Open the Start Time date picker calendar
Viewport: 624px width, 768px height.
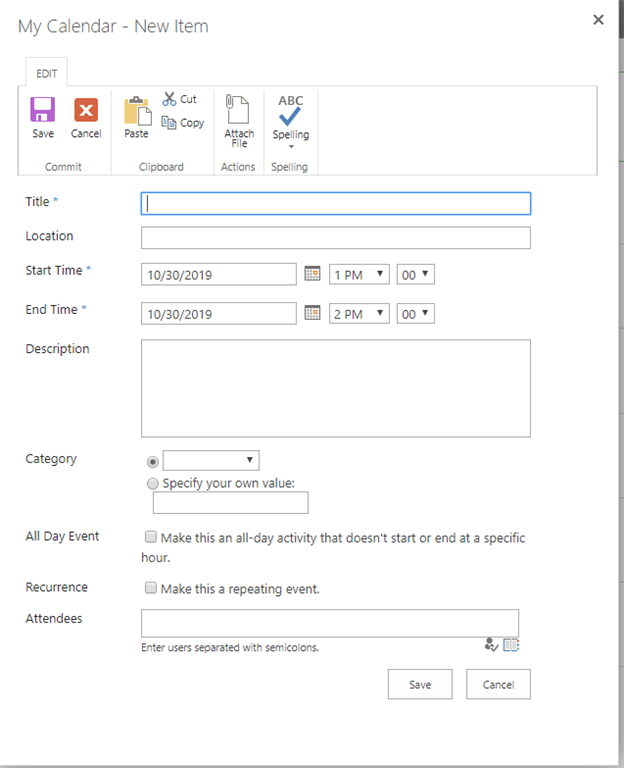pyautogui.click(x=312, y=274)
